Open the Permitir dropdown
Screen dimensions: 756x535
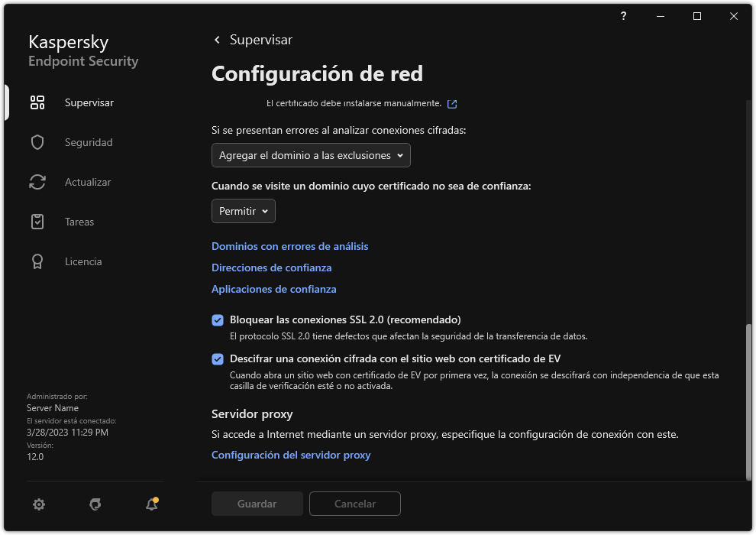coord(243,211)
